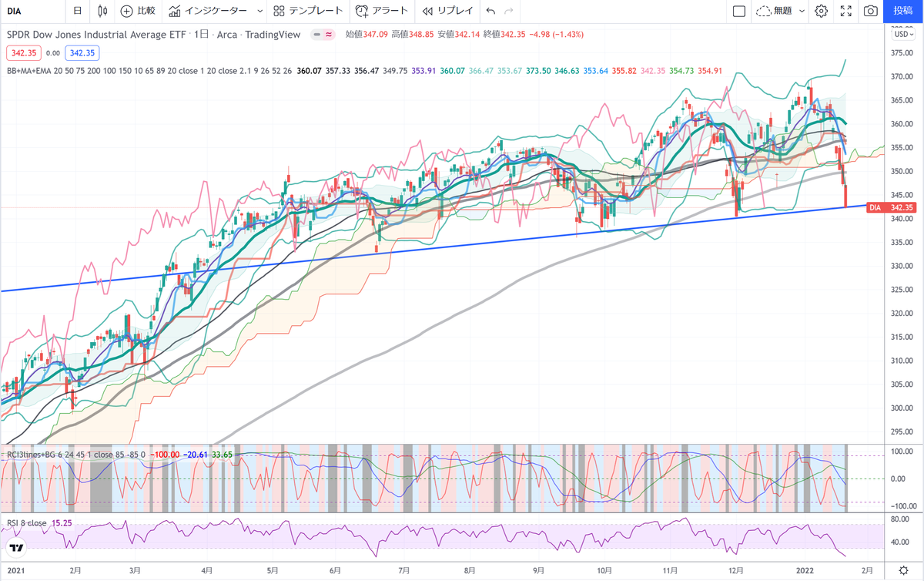The image size is (924, 581).
Task: Select chart layout square icon
Action: coord(739,11)
